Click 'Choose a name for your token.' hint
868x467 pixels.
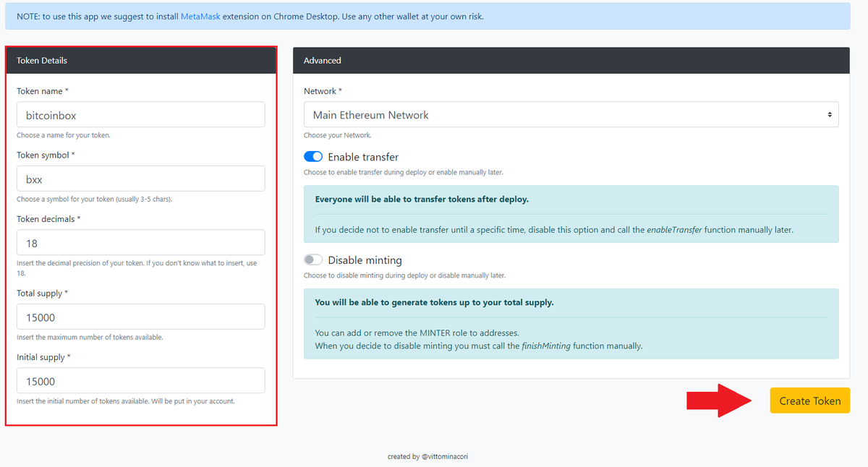point(64,135)
